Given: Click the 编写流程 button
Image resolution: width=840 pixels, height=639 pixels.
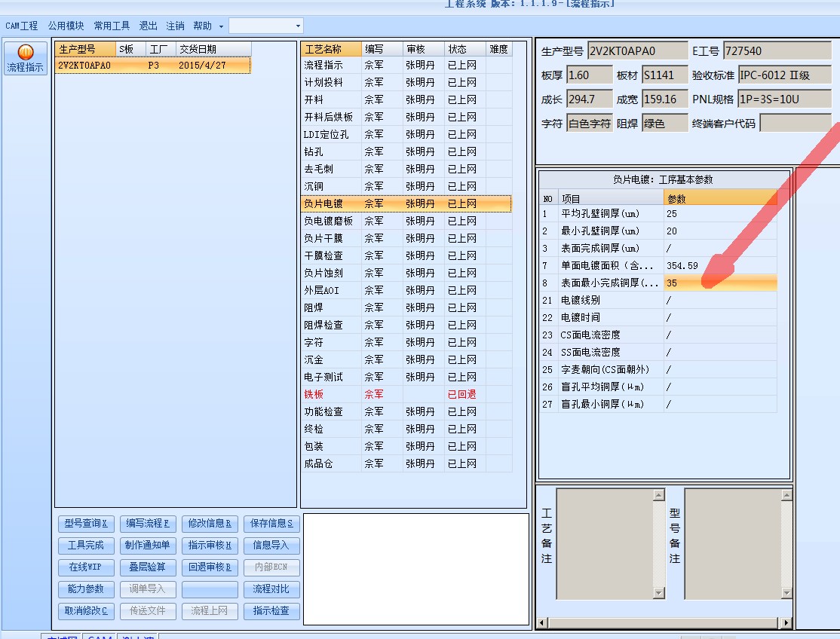Looking at the screenshot, I should point(148,524).
